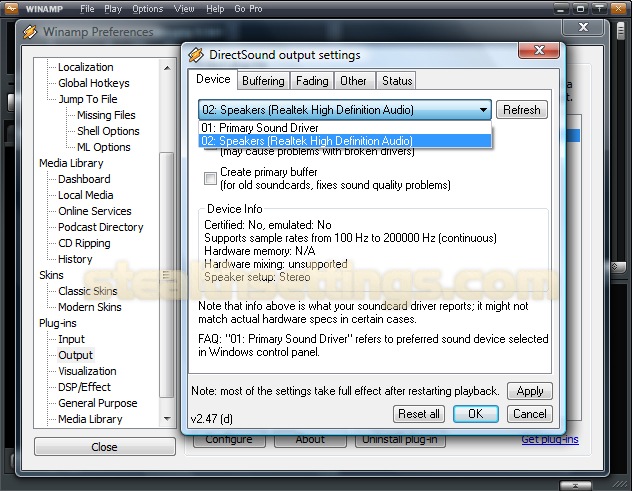The width and height of the screenshot is (633, 491).
Task: Select Global Hotkeys in the tree
Action: [x=94, y=83]
